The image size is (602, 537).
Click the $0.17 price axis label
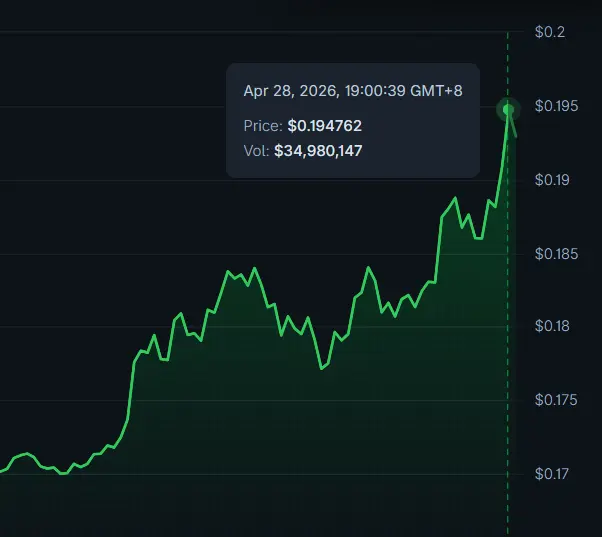pyautogui.click(x=552, y=474)
